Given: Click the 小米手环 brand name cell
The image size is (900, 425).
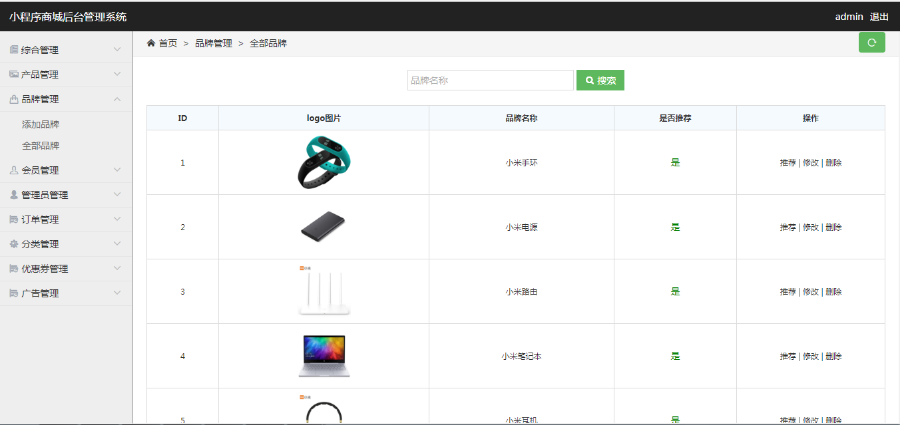Looking at the screenshot, I should click(521, 163).
